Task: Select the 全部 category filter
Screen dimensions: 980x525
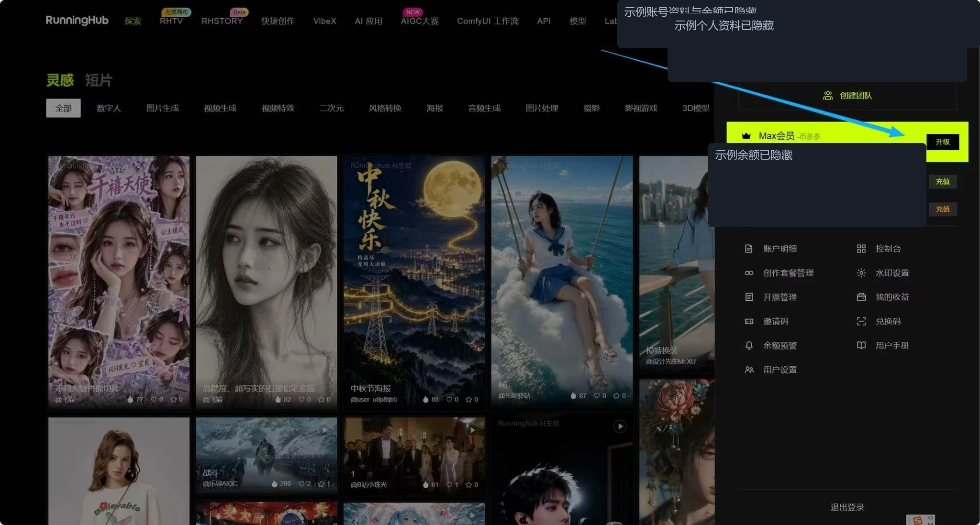Action: [63, 108]
